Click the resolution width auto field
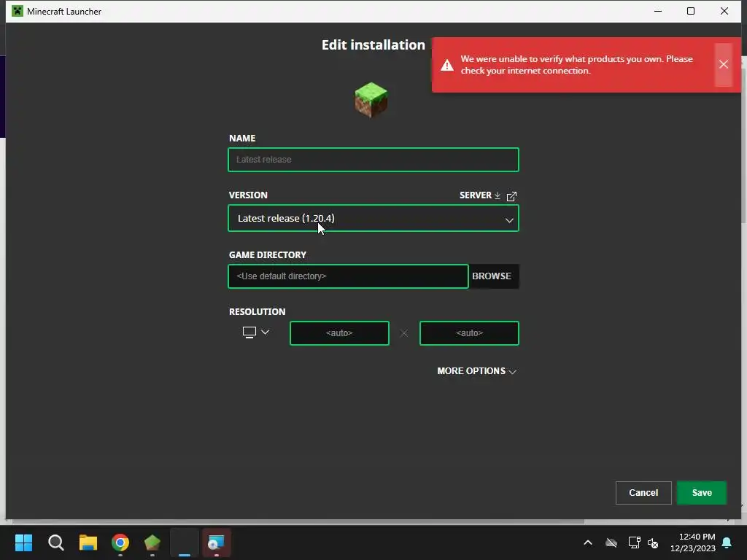747x560 pixels. pos(339,332)
